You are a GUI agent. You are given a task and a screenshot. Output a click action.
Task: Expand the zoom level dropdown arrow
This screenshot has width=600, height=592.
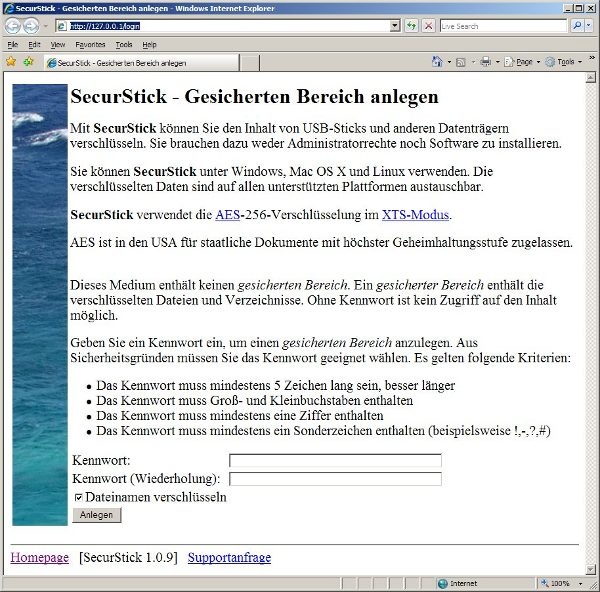click(580, 584)
